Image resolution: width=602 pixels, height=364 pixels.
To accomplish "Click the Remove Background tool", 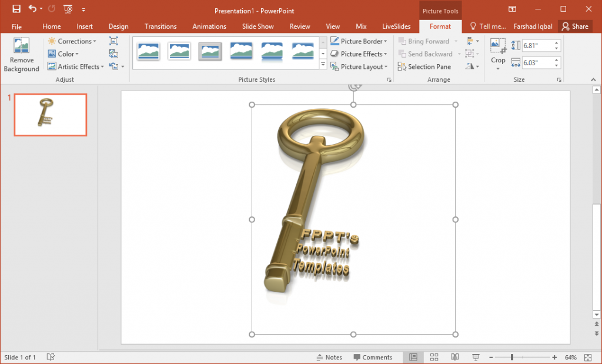I will click(x=21, y=54).
